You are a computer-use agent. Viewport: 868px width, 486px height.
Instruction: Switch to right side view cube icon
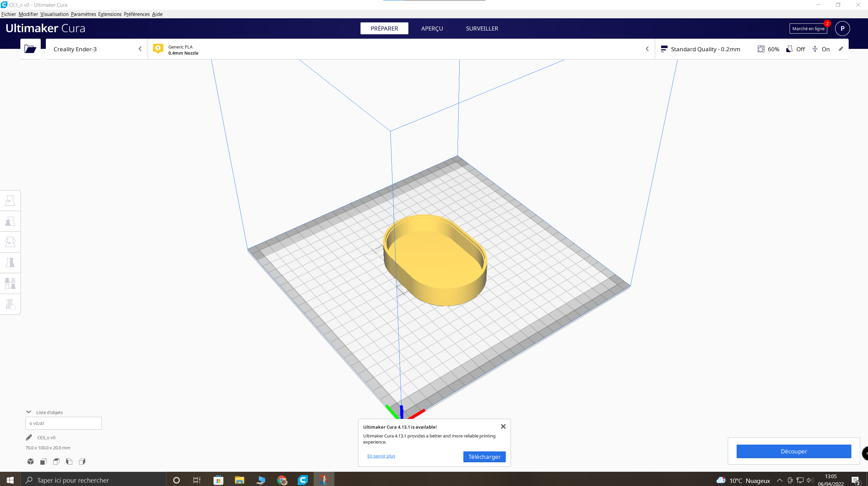coord(82,461)
